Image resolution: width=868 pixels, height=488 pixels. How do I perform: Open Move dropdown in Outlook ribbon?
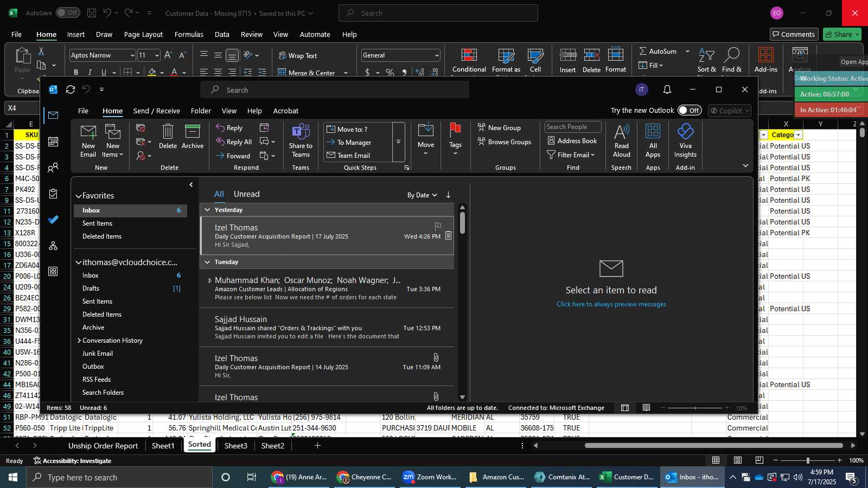426,141
